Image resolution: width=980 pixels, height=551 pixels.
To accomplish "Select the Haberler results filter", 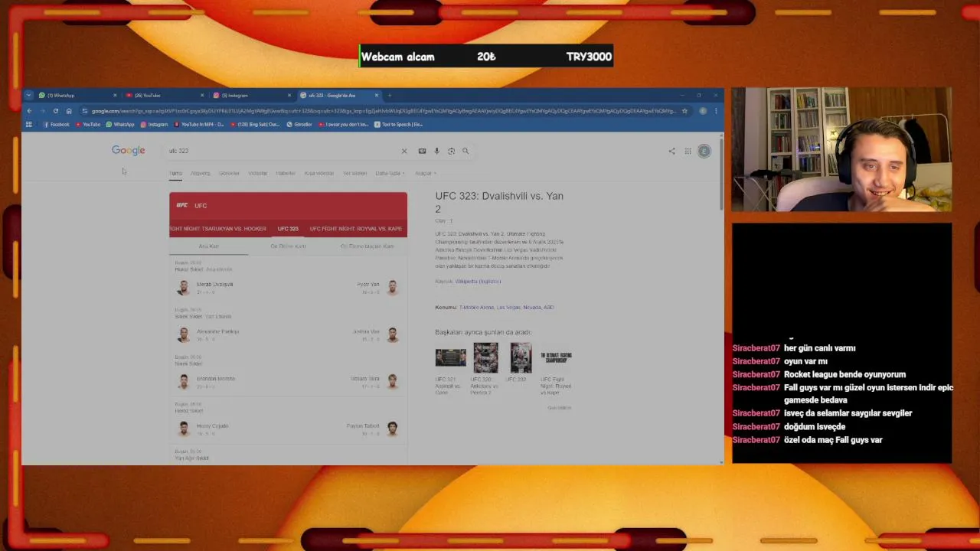I will tap(286, 173).
